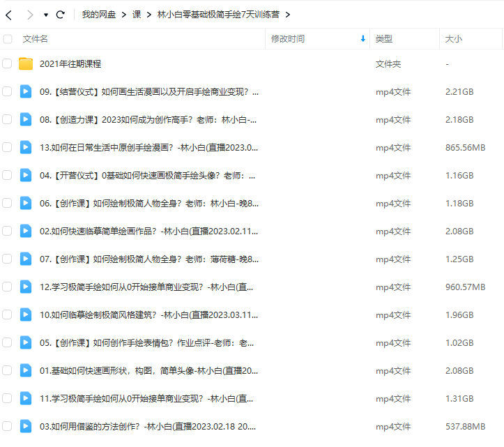
Task: Expand the chevron after 林小白零基础极简手绘7天训练营 breadcrumb
Action: [288, 15]
